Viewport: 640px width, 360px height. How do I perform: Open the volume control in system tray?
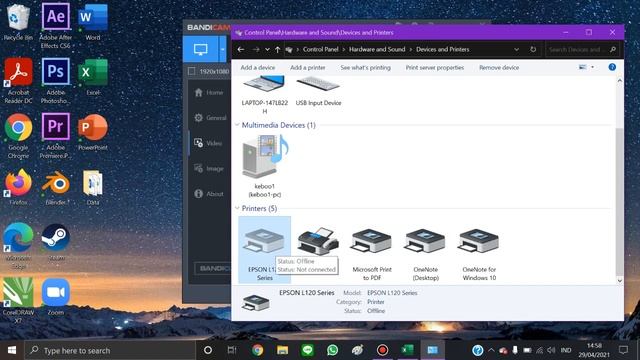[551, 350]
